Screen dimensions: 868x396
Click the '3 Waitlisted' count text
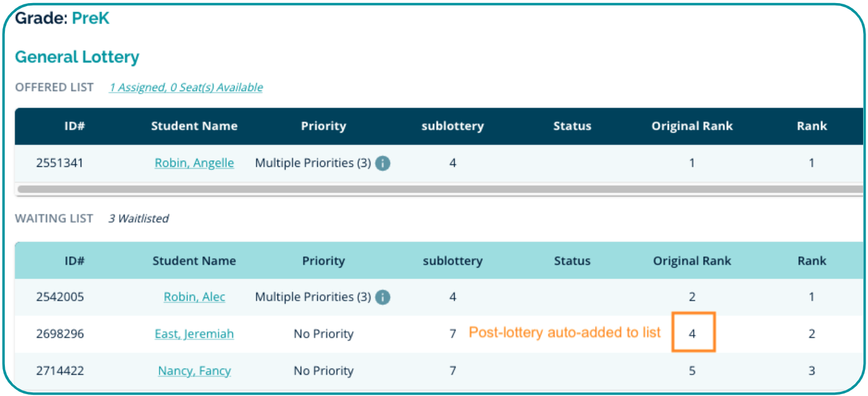click(x=139, y=219)
